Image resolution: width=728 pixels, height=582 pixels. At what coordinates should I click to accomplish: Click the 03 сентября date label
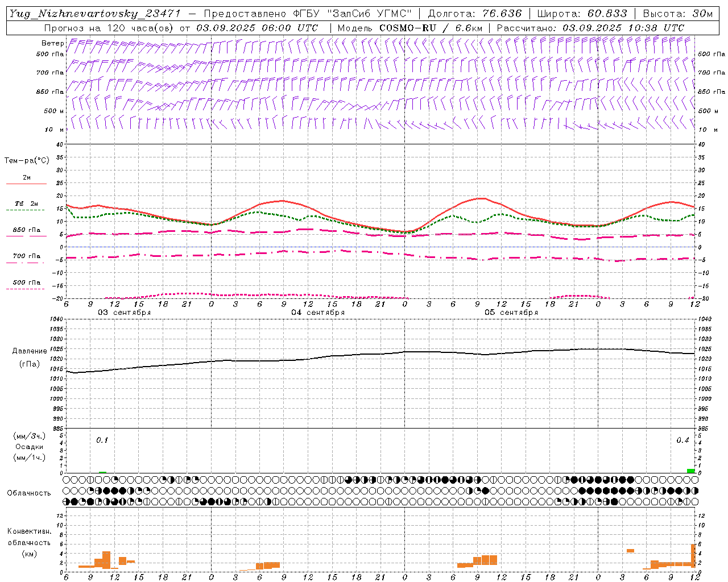tap(125, 313)
